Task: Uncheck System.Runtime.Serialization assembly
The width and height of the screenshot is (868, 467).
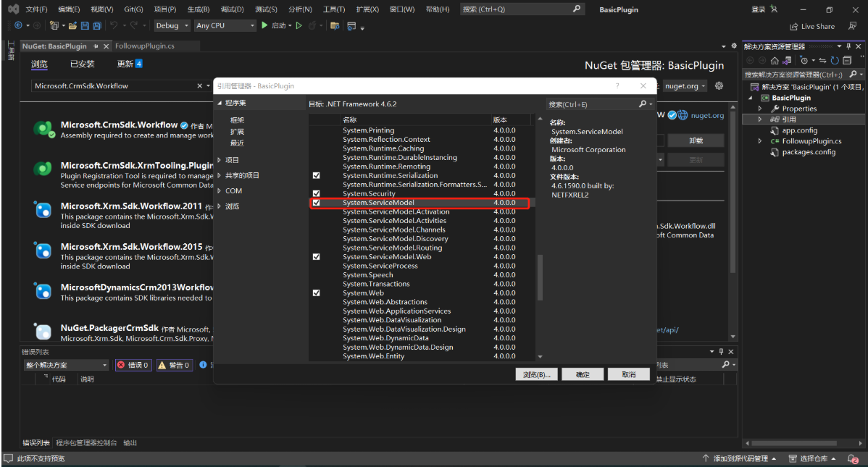Action: [316, 175]
